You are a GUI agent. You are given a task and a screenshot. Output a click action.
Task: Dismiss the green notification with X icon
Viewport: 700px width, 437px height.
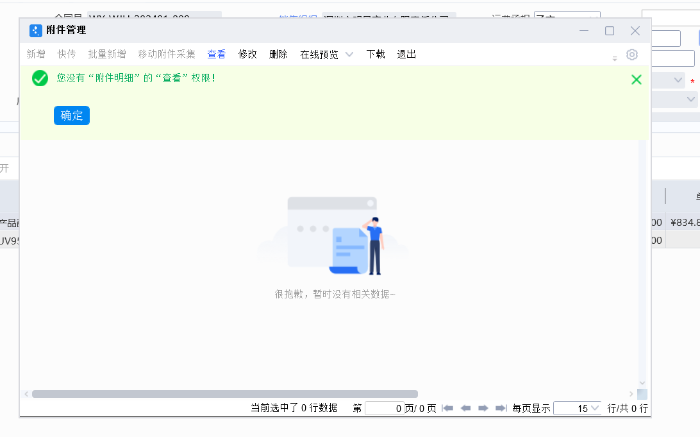636,79
